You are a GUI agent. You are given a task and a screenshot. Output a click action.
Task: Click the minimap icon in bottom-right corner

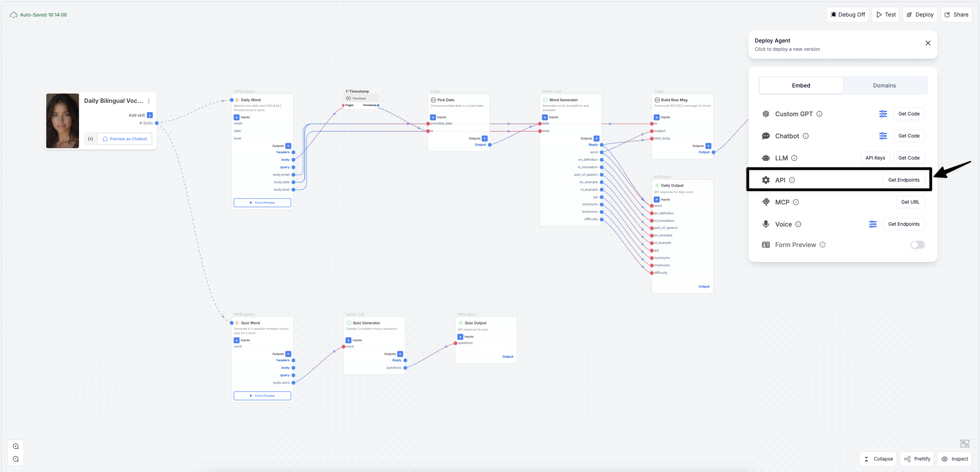pyautogui.click(x=965, y=443)
